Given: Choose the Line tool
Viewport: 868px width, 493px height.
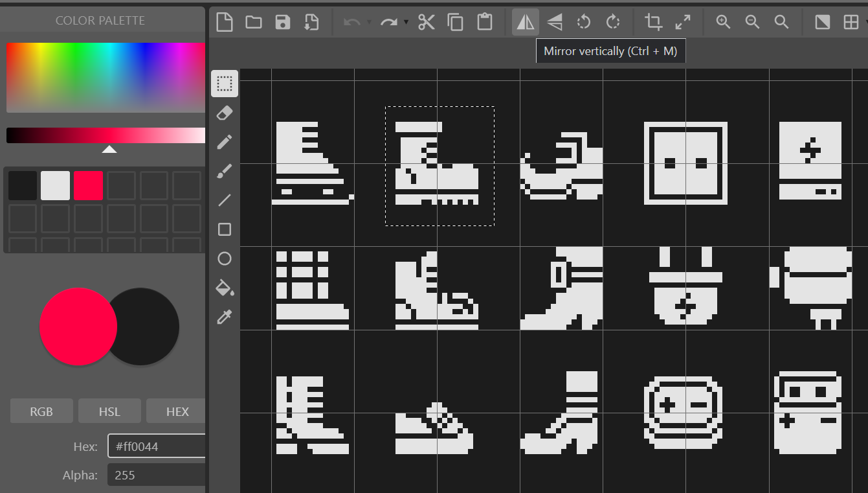Looking at the screenshot, I should pos(225,200).
